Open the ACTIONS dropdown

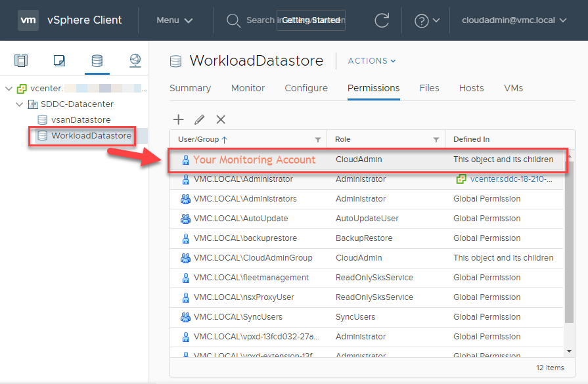pyautogui.click(x=372, y=60)
